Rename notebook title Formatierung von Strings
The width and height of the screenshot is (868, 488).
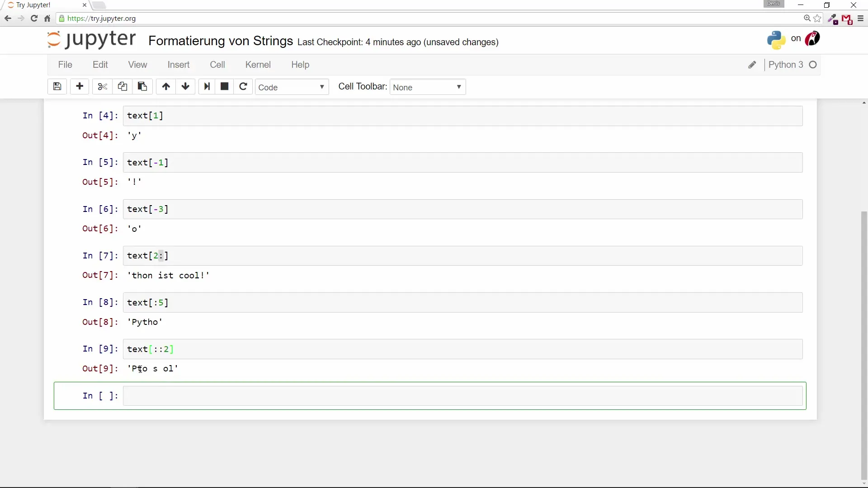point(221,41)
